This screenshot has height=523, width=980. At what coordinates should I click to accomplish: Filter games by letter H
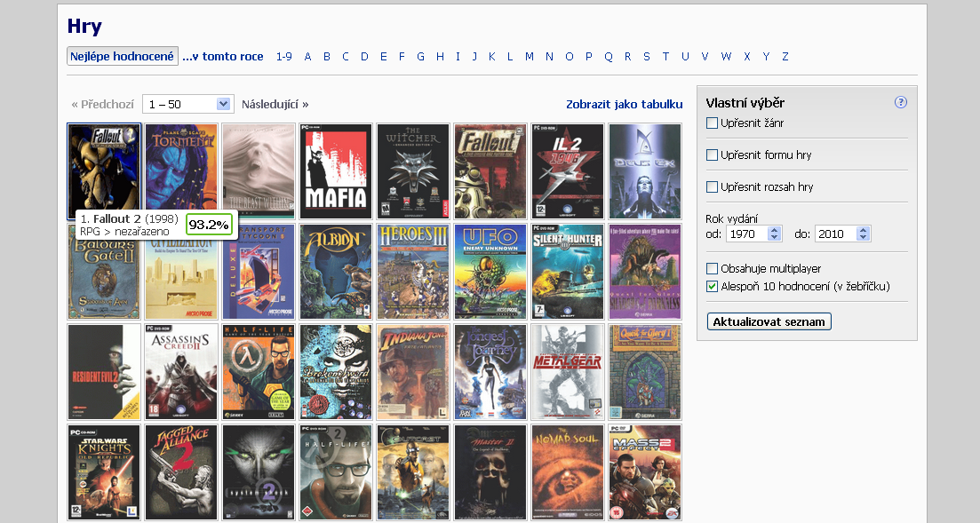[x=440, y=56]
